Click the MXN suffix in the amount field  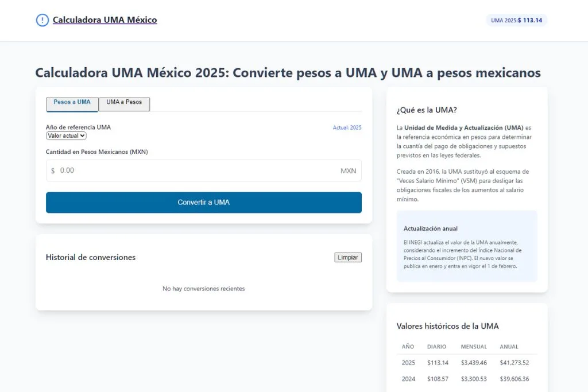coord(348,171)
